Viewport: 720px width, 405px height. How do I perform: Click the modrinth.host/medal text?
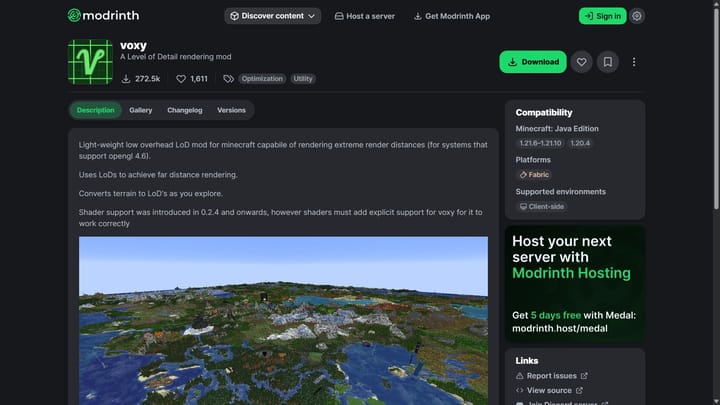tap(560, 328)
